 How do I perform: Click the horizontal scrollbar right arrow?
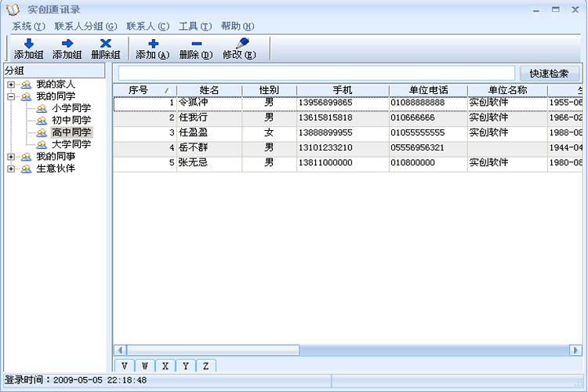[575, 350]
